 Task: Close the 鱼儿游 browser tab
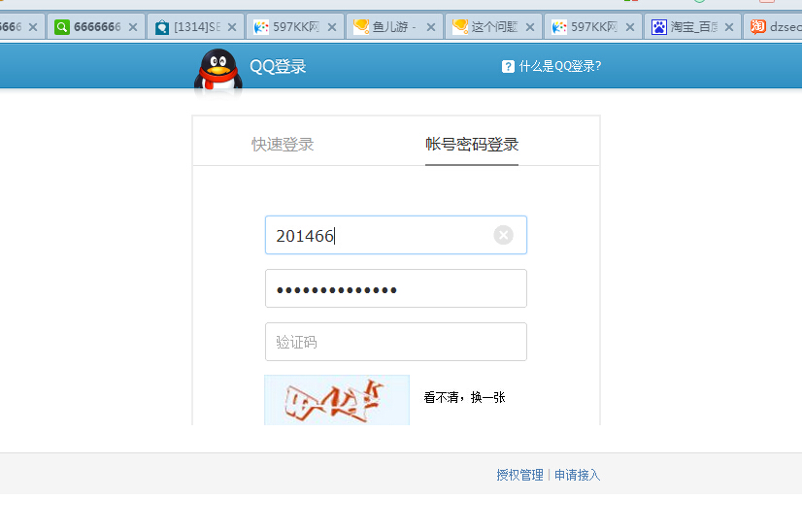click(431, 27)
